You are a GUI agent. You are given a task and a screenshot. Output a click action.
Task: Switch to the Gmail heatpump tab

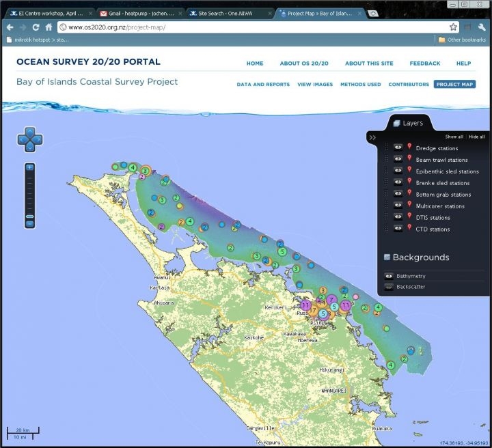point(140,13)
